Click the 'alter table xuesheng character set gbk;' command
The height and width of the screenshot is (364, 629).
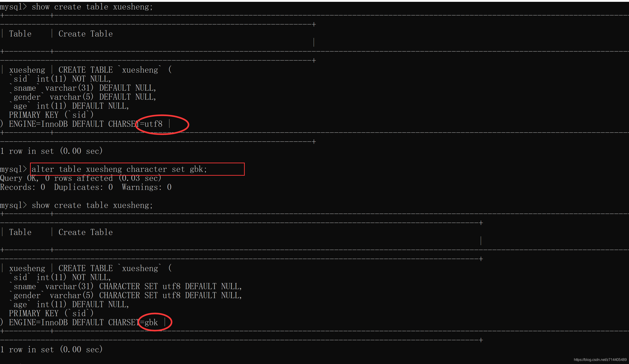119,169
